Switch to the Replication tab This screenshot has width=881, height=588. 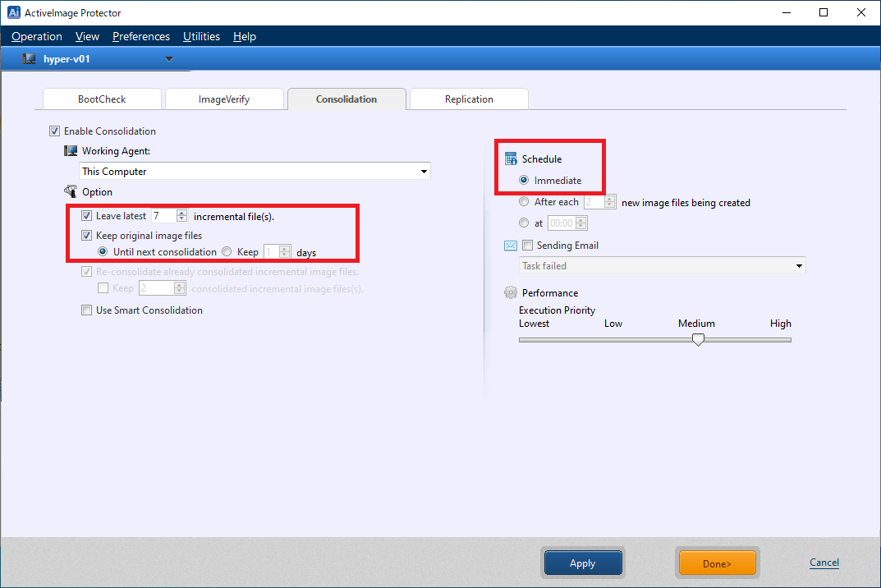pyautogui.click(x=469, y=99)
